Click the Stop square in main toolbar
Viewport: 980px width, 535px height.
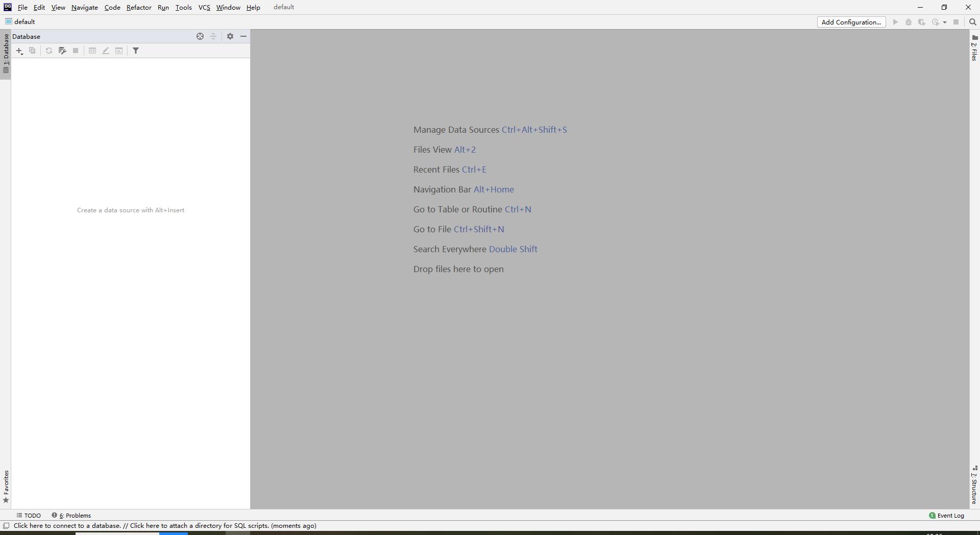point(956,22)
